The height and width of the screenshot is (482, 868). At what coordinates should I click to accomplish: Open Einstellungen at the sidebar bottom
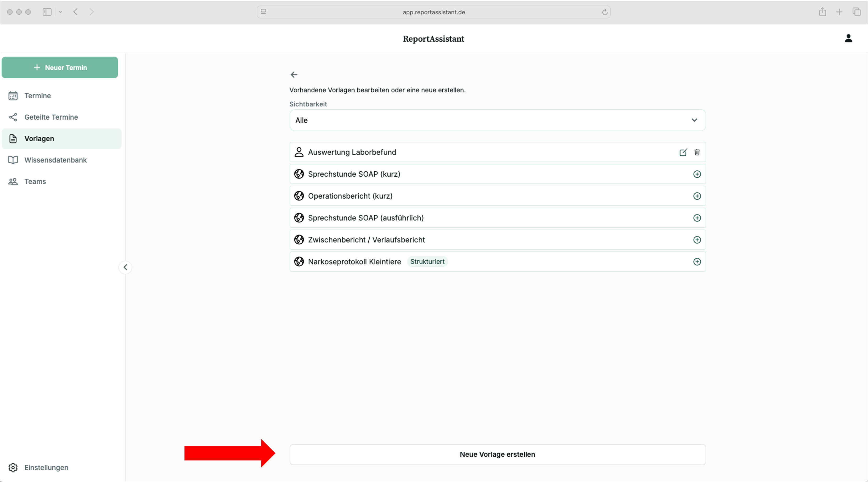(61, 468)
